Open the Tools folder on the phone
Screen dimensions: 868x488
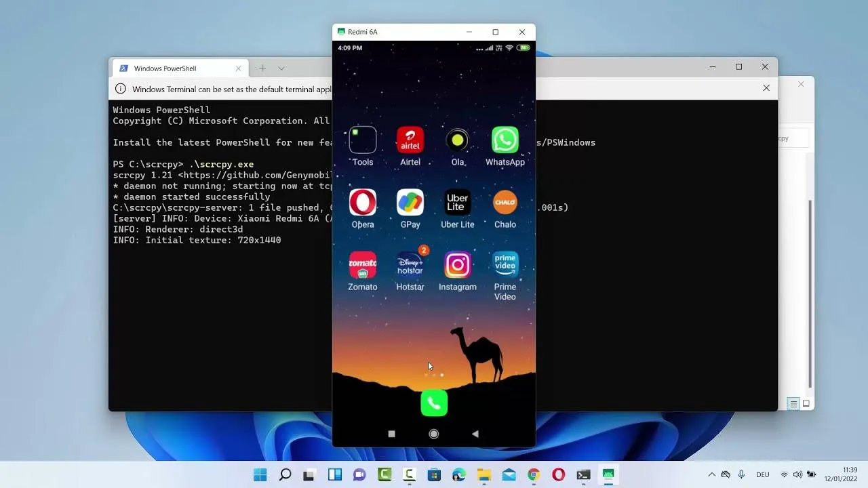[x=363, y=140]
